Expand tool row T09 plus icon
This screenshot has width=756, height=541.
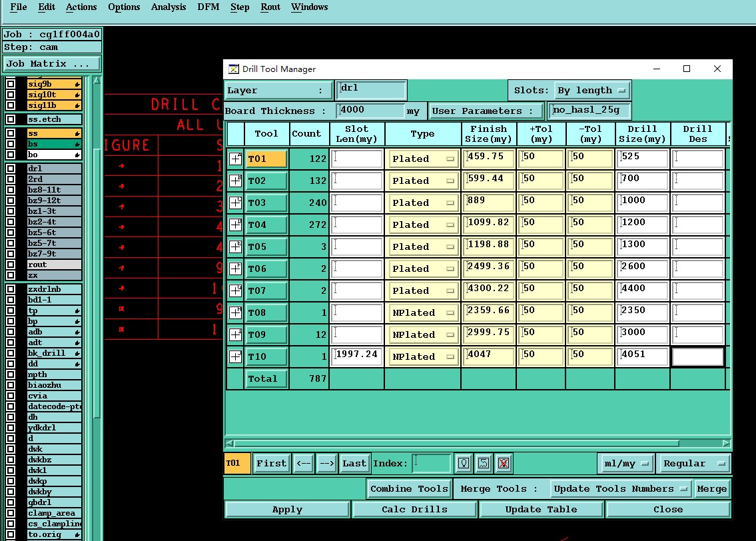tap(235, 334)
